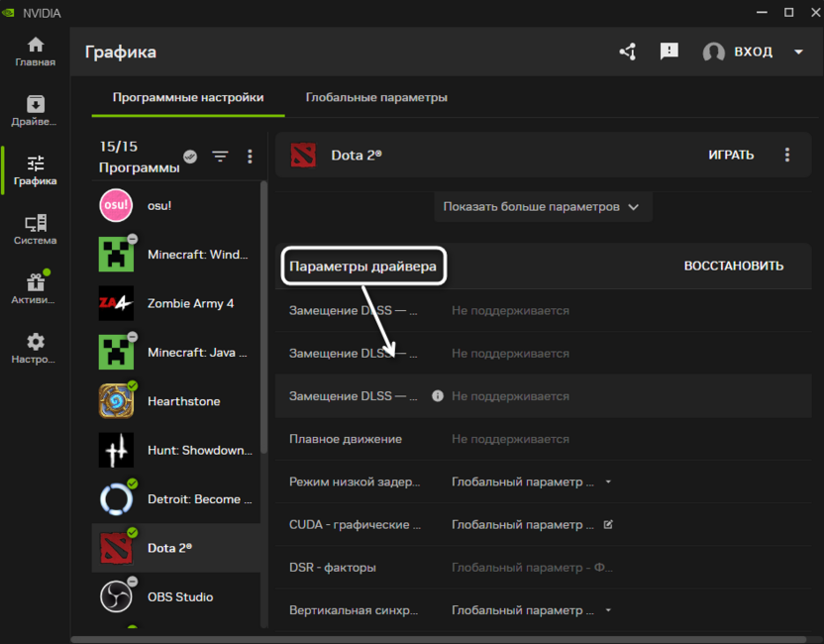Open Dota 2 header three-dot menu
This screenshot has height=644, width=824.
(x=787, y=155)
